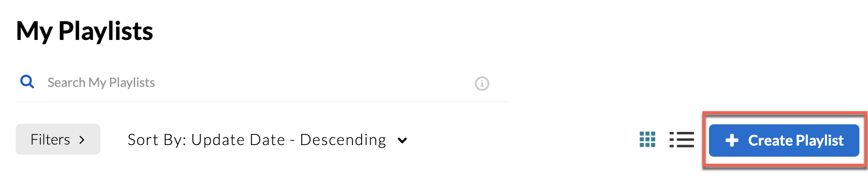This screenshot has height=187, width=868.
Task: Open the Filters button
Action: click(x=58, y=139)
